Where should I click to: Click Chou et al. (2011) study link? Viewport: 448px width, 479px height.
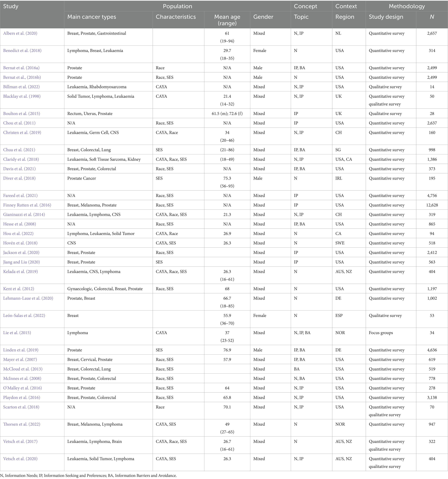tap(19, 123)
